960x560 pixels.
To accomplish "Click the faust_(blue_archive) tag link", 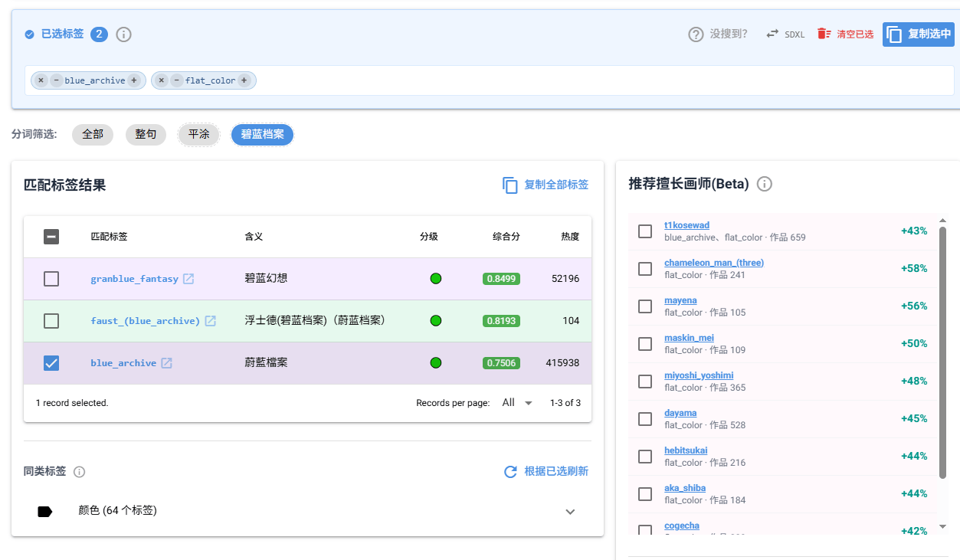I will tap(145, 321).
